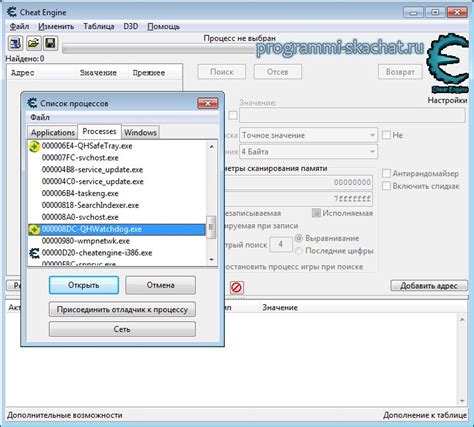Image resolution: width=474 pixels, height=427 pixels.
Task: Click Присоединить отладчик к процессу button
Action: tap(122, 309)
